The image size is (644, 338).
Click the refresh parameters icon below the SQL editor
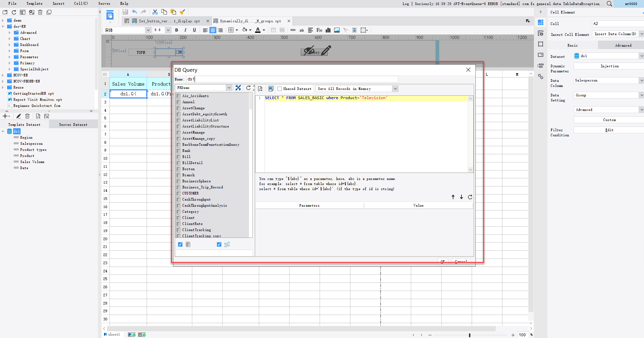tap(470, 197)
